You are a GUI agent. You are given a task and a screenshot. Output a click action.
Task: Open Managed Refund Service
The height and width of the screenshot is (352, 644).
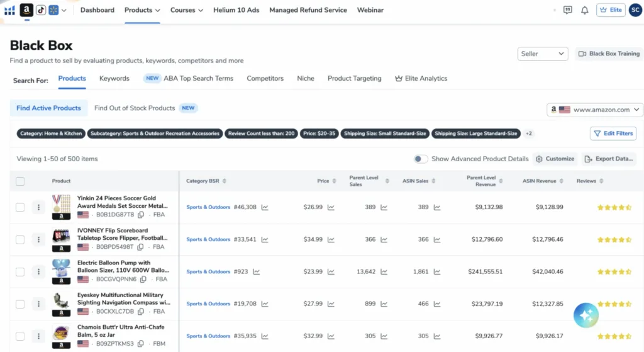(308, 10)
